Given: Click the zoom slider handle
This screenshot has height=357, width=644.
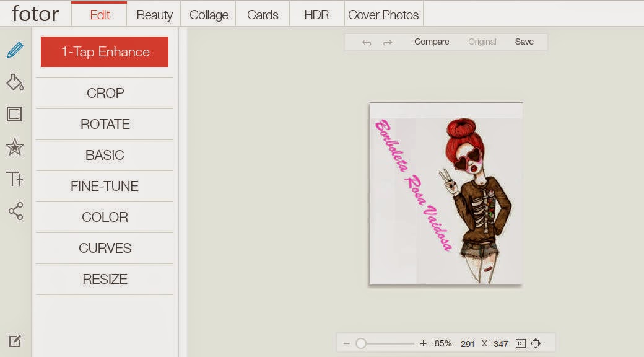Looking at the screenshot, I should (x=360, y=343).
